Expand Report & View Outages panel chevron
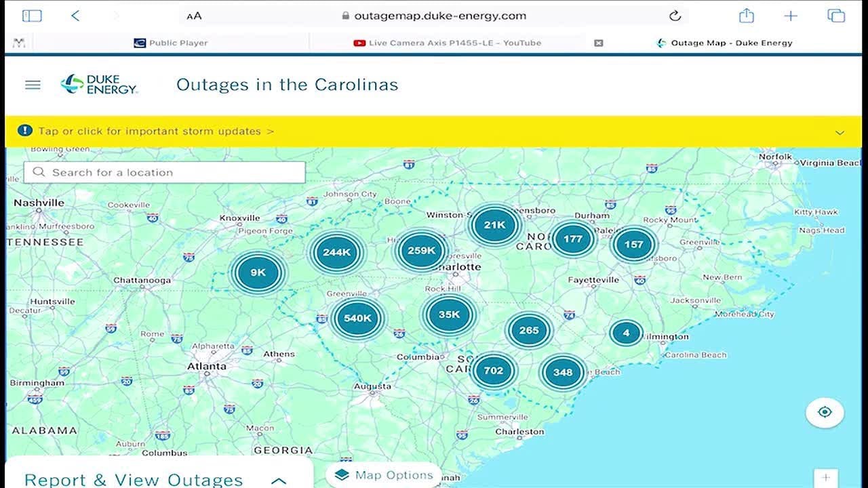The height and width of the screenshot is (488, 868). (x=279, y=481)
